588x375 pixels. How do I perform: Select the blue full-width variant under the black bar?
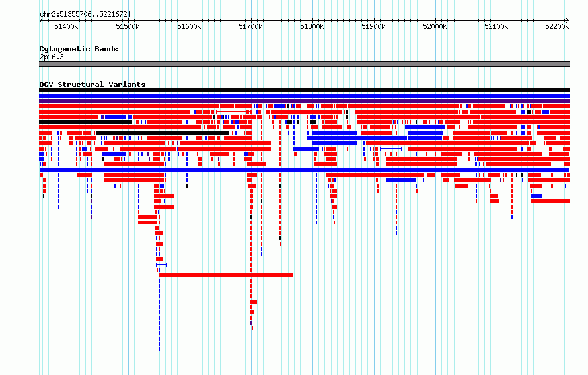coord(304,96)
